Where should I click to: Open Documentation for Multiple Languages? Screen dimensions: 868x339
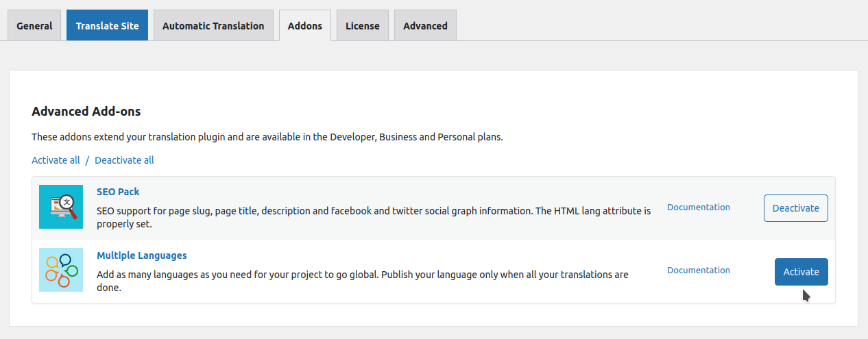pyautogui.click(x=699, y=270)
